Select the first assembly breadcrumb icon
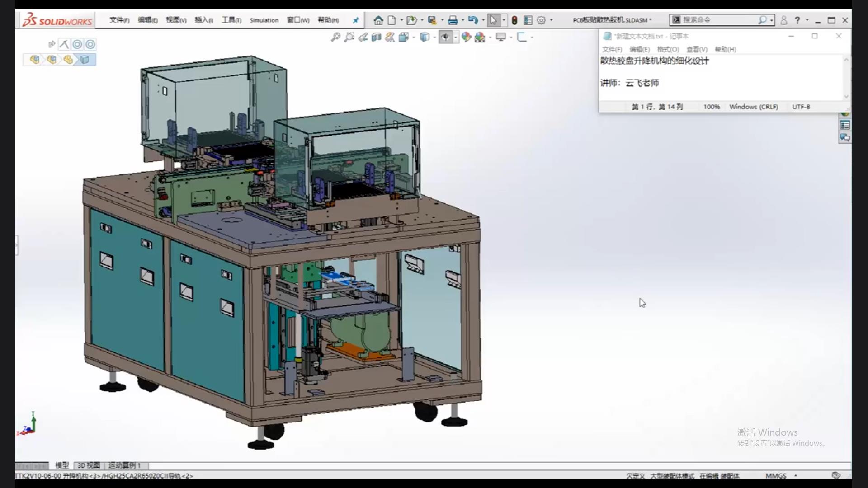This screenshot has width=868, height=488. (35, 59)
